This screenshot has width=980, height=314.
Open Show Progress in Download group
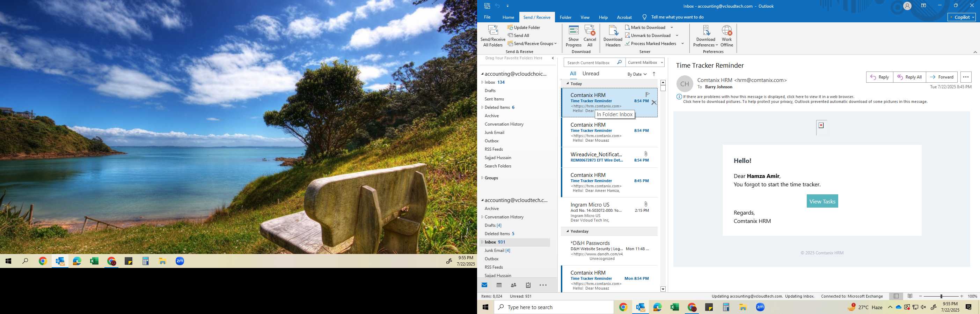click(x=573, y=36)
